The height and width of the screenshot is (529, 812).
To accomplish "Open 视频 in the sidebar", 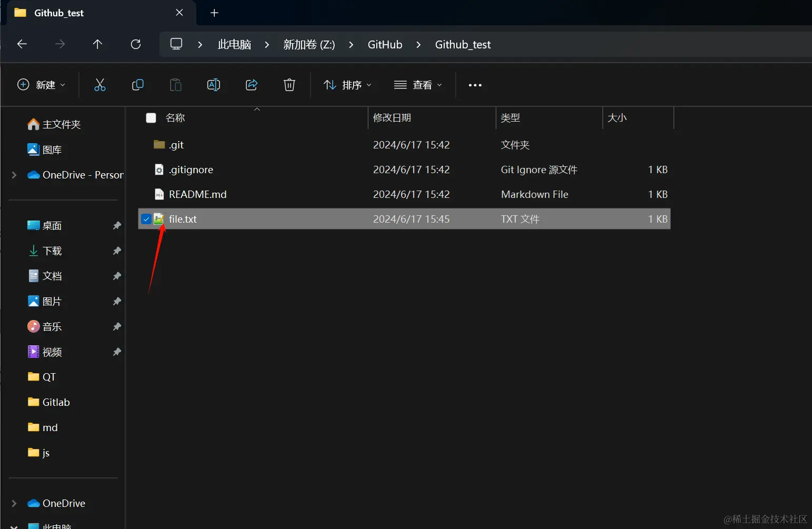I will 45,352.
